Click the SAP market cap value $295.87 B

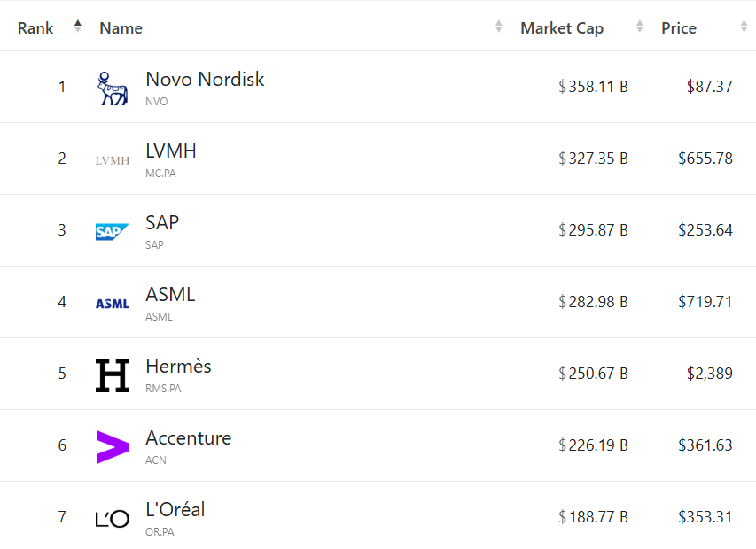coord(593,230)
